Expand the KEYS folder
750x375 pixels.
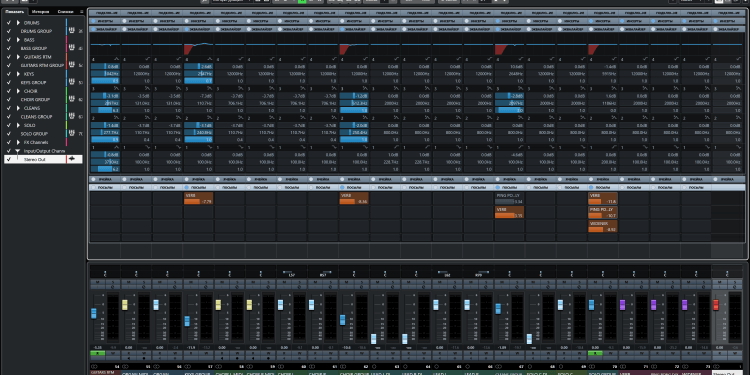(x=18, y=74)
